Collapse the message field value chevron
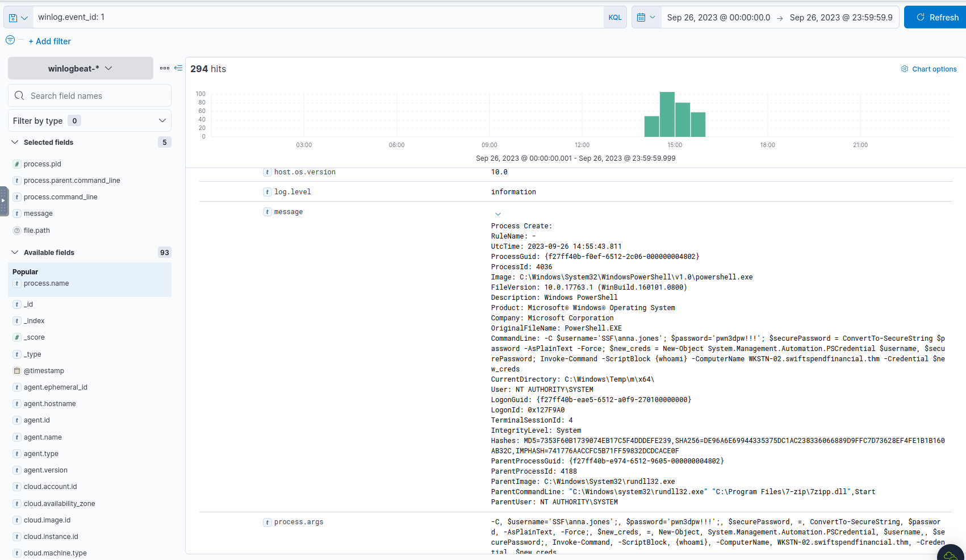This screenshot has width=966, height=560. point(498,214)
